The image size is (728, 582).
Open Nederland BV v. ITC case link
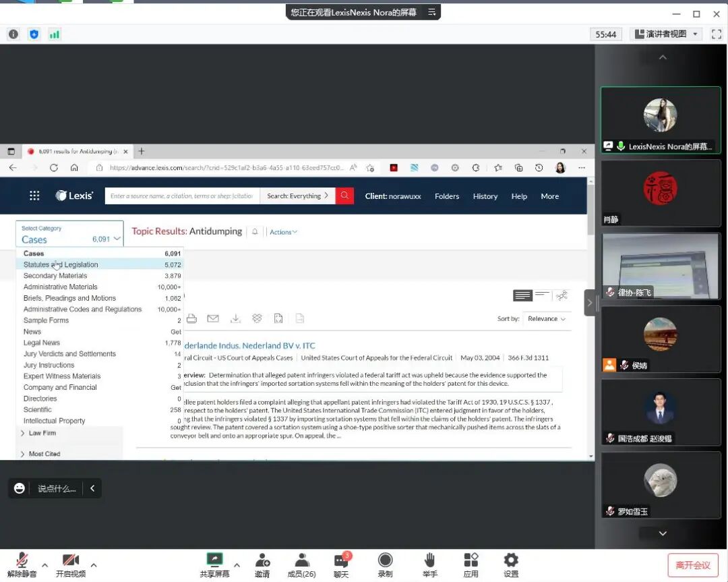(x=250, y=345)
